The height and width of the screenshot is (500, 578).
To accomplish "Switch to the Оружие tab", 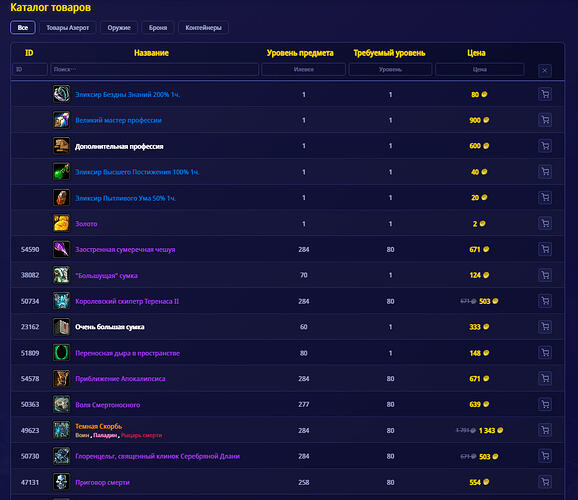I will (119, 28).
